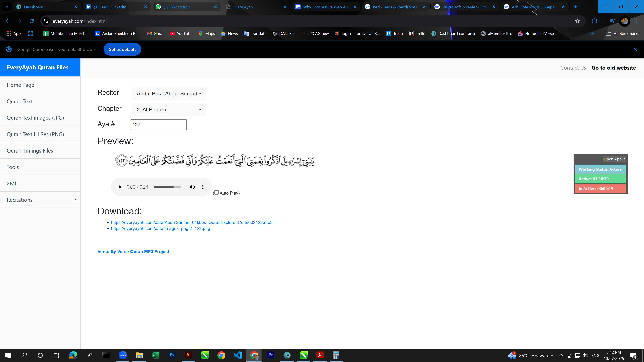This screenshot has height=362, width=644.
Task: Open Quran Text HI Res (PNG)
Action: tap(40, 134)
